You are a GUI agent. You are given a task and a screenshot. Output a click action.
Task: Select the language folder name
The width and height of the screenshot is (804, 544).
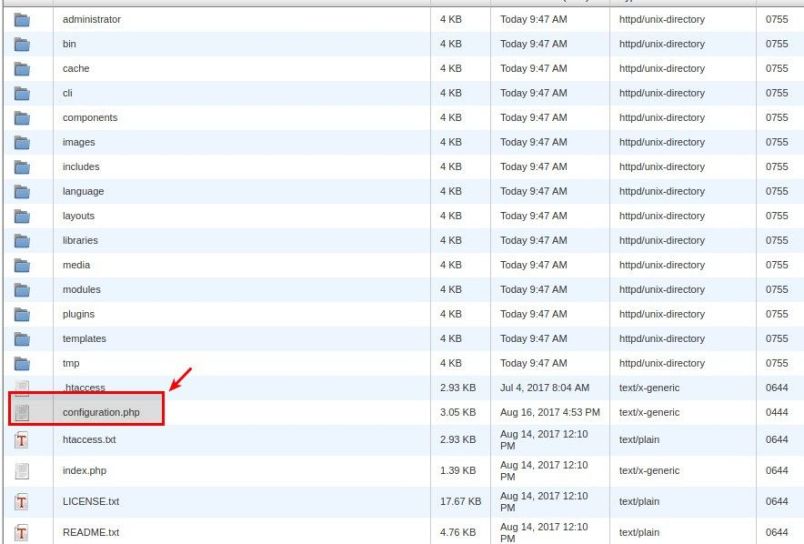(83, 191)
